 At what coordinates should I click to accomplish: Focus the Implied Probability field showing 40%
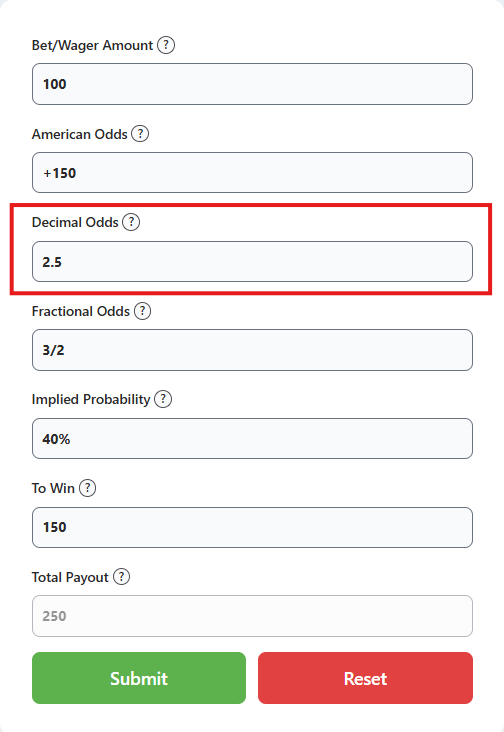[252, 439]
